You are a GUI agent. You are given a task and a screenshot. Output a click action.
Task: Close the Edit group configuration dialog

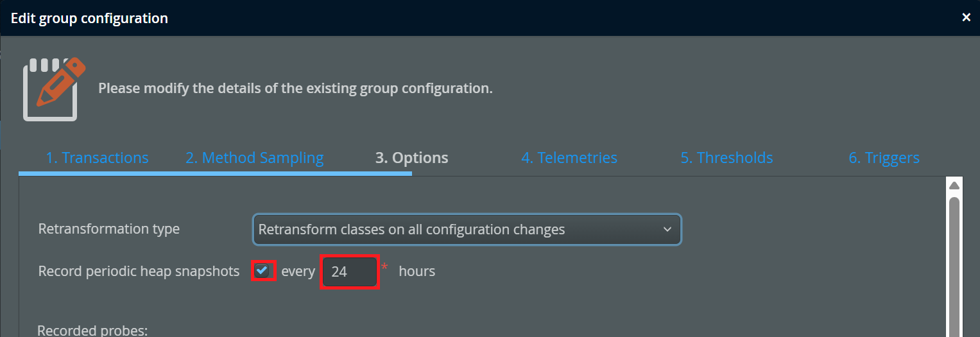coord(966,18)
